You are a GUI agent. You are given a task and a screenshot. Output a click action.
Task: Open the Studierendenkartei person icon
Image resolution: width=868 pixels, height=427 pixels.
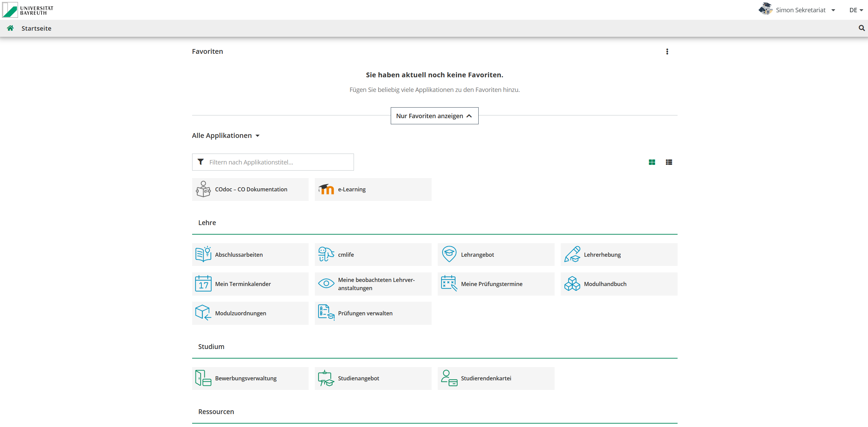point(449,378)
